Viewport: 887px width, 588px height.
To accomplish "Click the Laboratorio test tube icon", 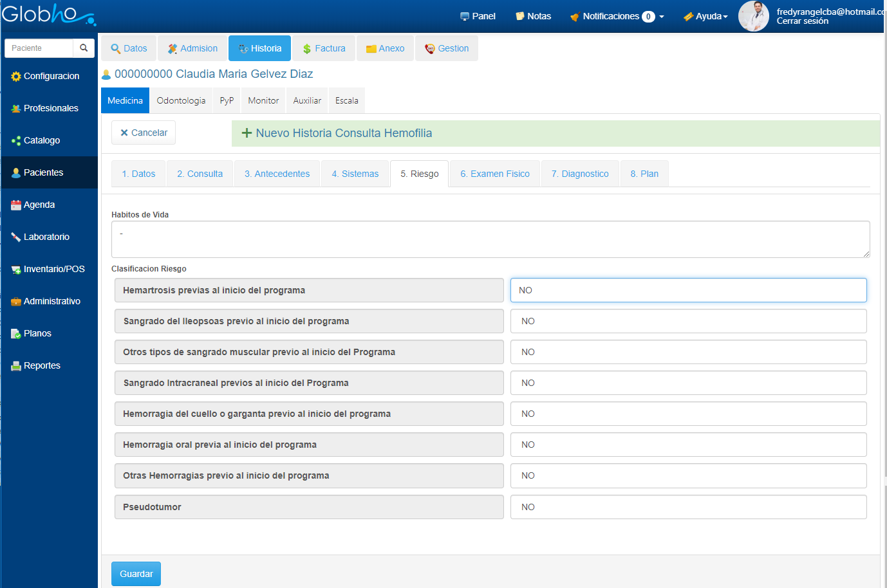I will [16, 237].
